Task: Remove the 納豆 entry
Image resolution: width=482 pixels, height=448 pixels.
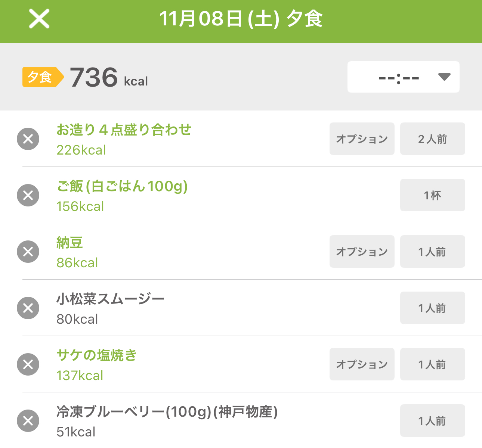Action: 28,252
